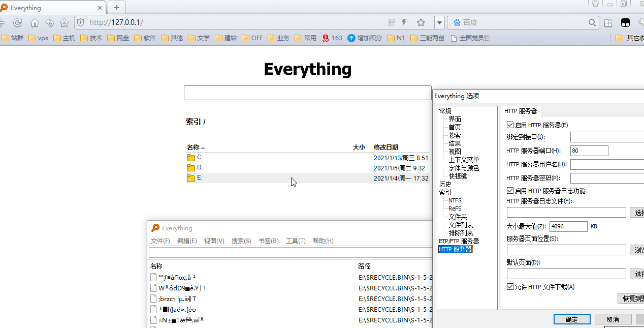Close the Everything browser tab
Image resolution: width=644 pixels, height=328 pixels.
[100, 8]
